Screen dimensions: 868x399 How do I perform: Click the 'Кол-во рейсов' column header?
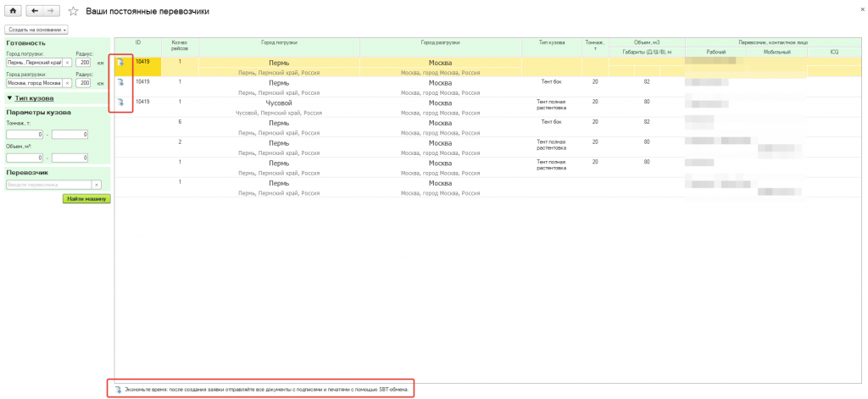[180, 47]
